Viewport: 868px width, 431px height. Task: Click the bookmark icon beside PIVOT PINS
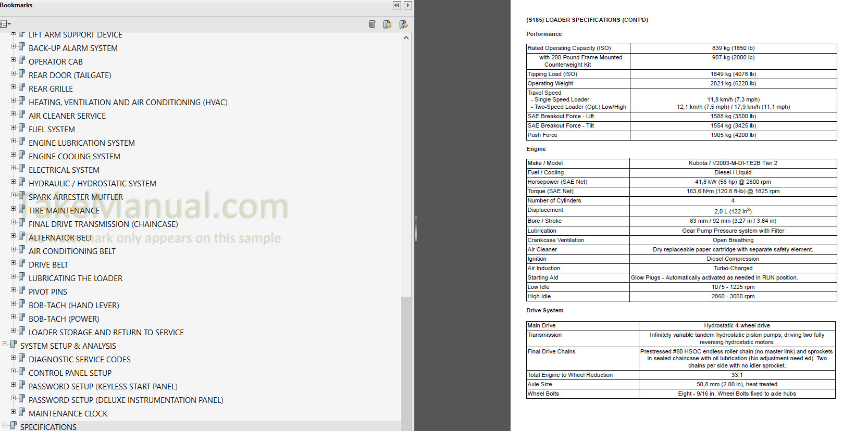pos(22,290)
